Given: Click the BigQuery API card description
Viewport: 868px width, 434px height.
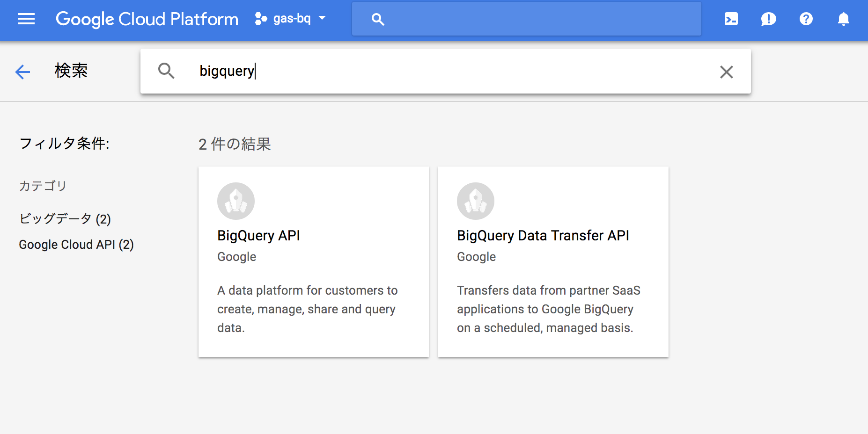Looking at the screenshot, I should 308,309.
